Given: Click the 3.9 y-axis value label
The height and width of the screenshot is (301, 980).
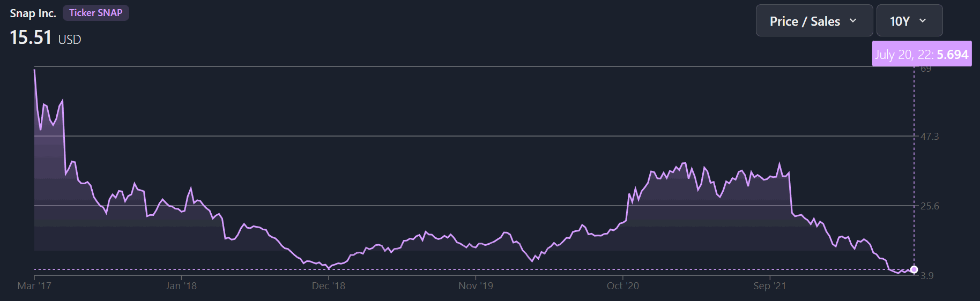Looking at the screenshot, I should point(927,276).
